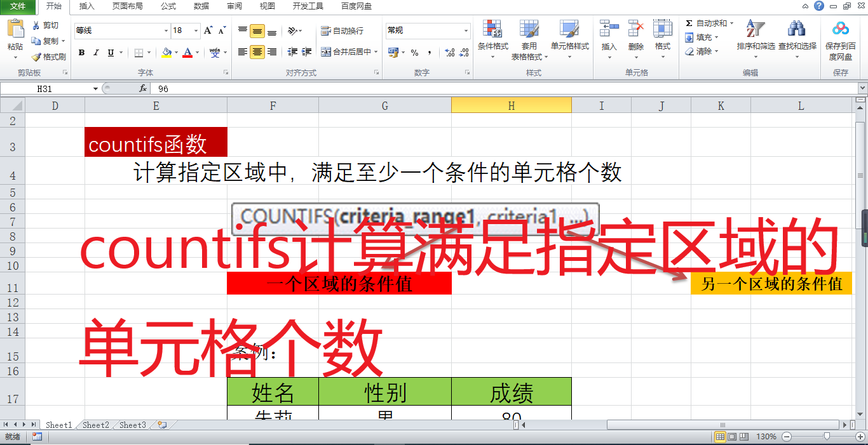This screenshot has width=868, height=445.
Task: Click the insert function fx icon
Action: tap(144, 89)
